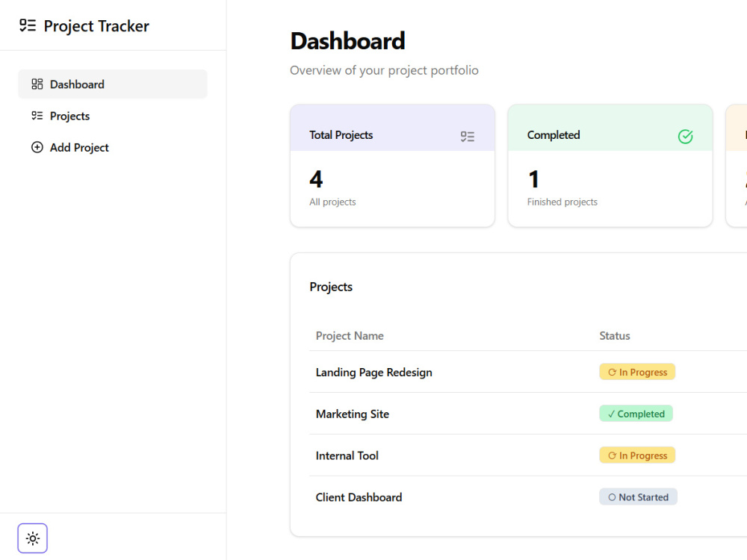Click the 'Finished projects' caption
The image size is (747, 560).
tap(562, 202)
